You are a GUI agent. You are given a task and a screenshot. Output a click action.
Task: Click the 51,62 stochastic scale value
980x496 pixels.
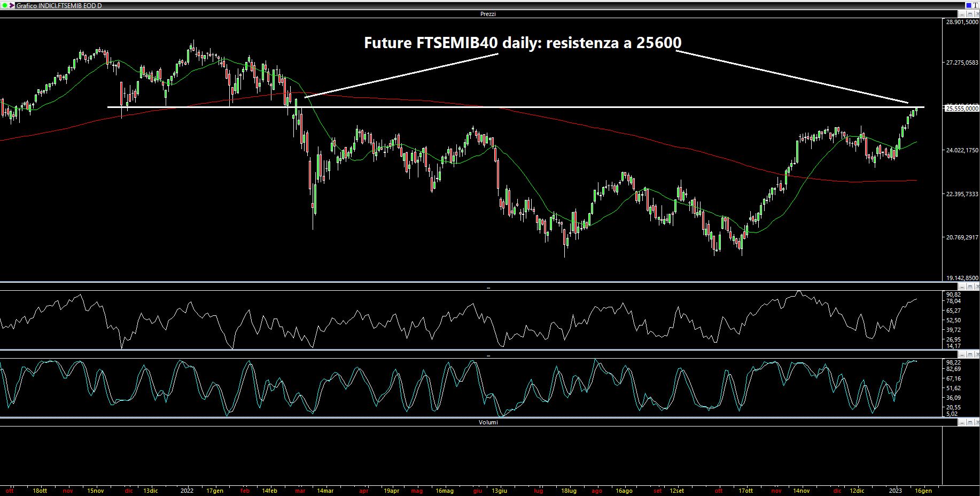click(x=953, y=389)
